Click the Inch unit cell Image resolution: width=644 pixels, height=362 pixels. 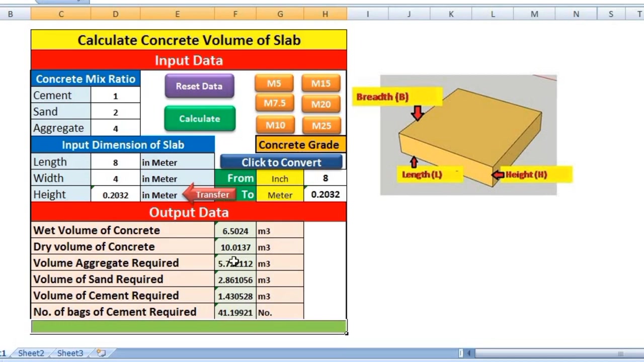(x=280, y=178)
